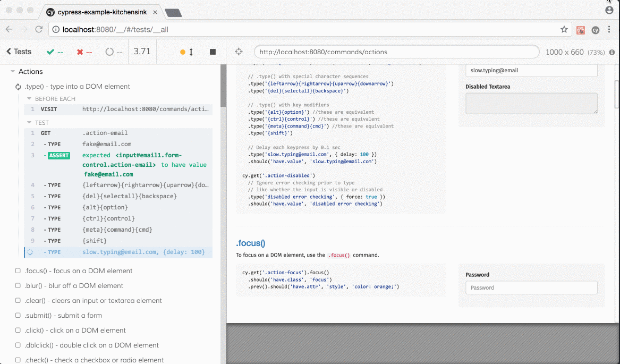Screen dimensions: 620x364
Task: Click the command log scrollbar
Action: tap(223, 85)
